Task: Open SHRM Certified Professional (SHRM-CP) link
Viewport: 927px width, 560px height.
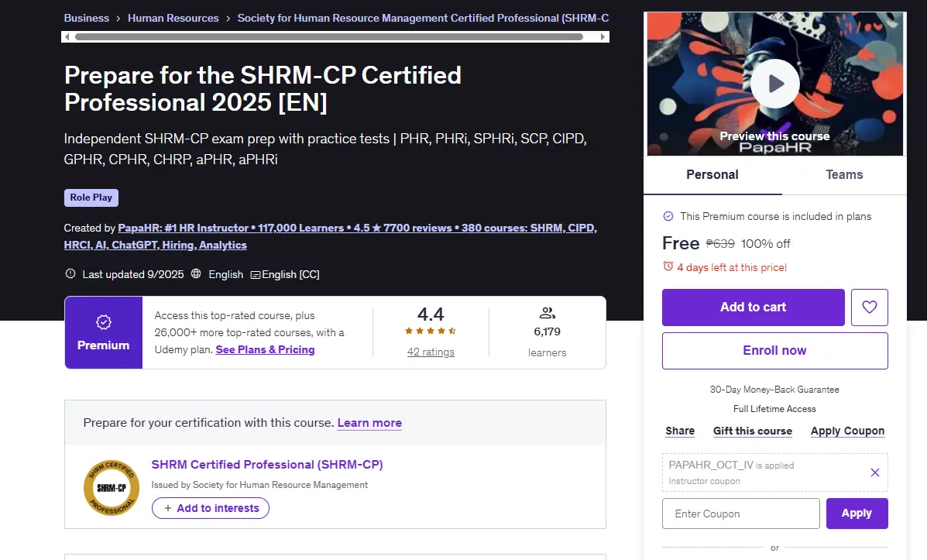Action: tap(267, 465)
